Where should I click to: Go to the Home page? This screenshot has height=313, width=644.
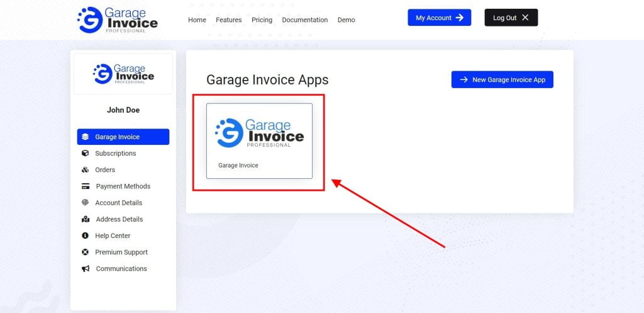click(x=197, y=20)
